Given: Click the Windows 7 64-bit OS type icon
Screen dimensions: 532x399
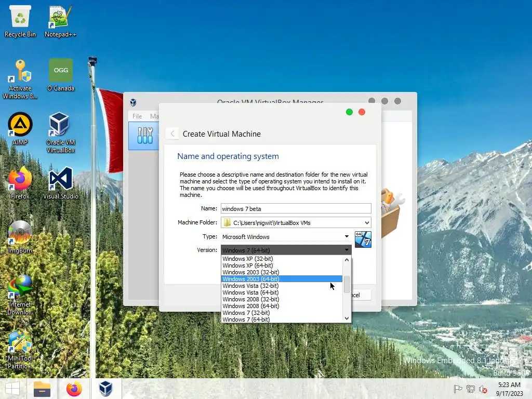Looking at the screenshot, I should (x=363, y=240).
